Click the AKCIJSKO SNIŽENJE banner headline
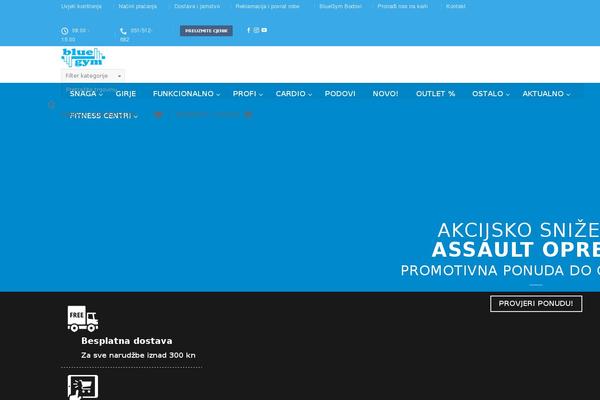 (518, 230)
